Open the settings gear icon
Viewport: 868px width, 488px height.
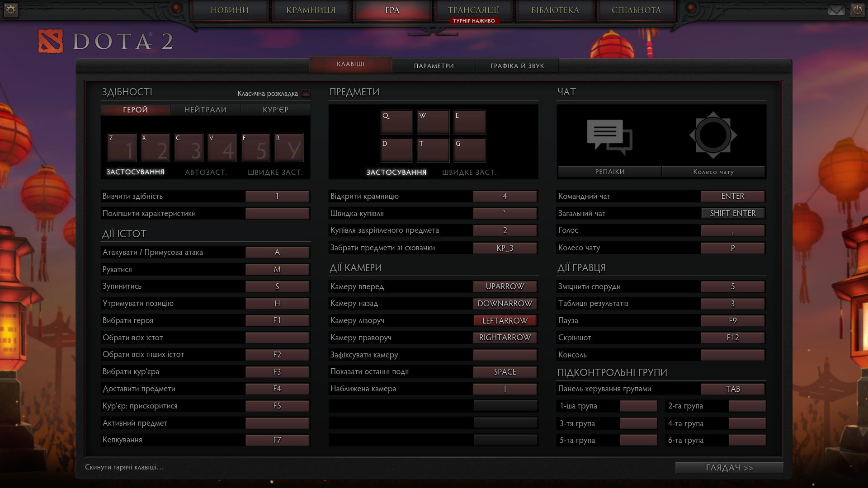click(10, 10)
